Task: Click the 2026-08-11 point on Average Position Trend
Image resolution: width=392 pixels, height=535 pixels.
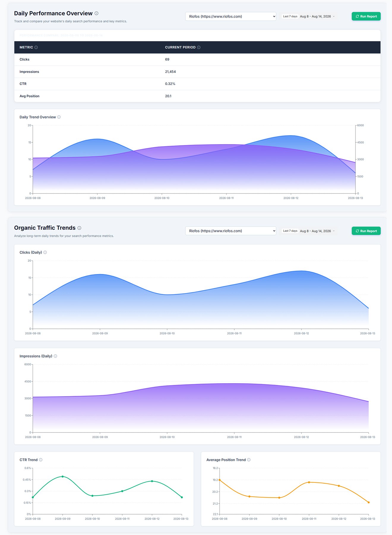Action: (x=309, y=482)
